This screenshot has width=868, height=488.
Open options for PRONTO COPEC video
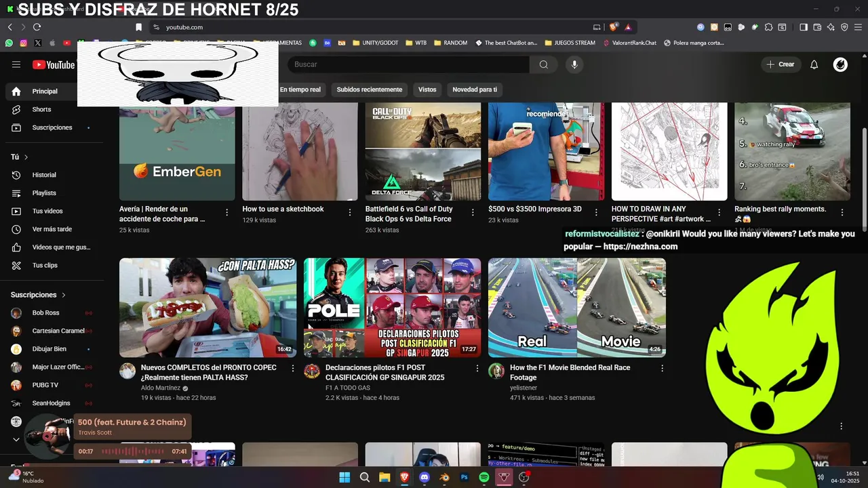click(293, 368)
